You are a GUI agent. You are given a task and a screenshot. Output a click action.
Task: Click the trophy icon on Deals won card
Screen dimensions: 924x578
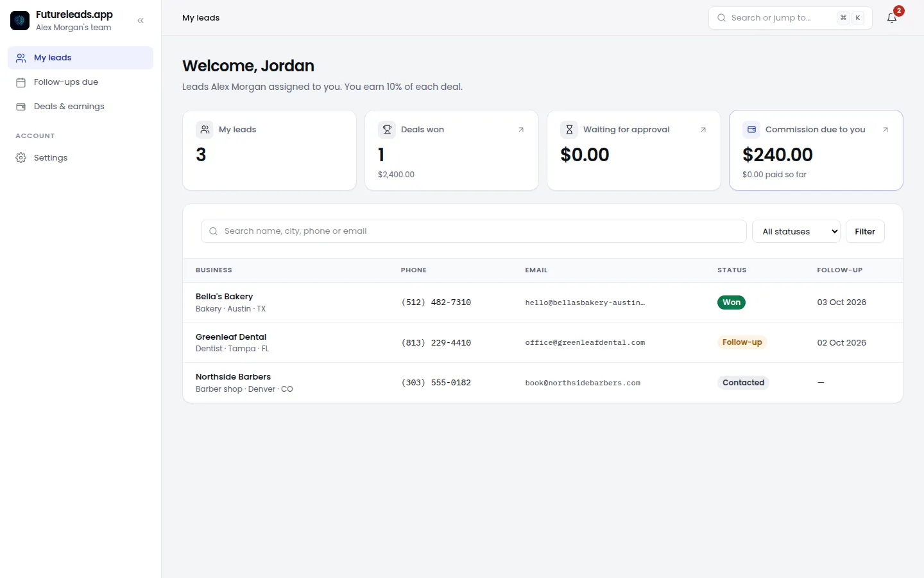tap(387, 130)
